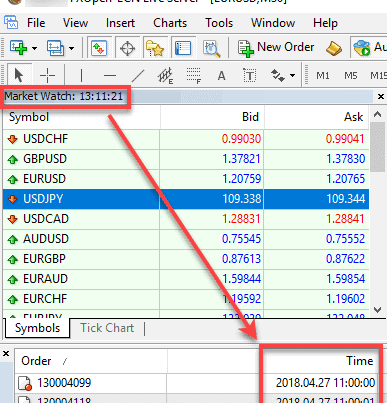Click the MetaEditor yellow book icon
Image resolution: width=387 pixels, height=403 pixels.
point(334,48)
